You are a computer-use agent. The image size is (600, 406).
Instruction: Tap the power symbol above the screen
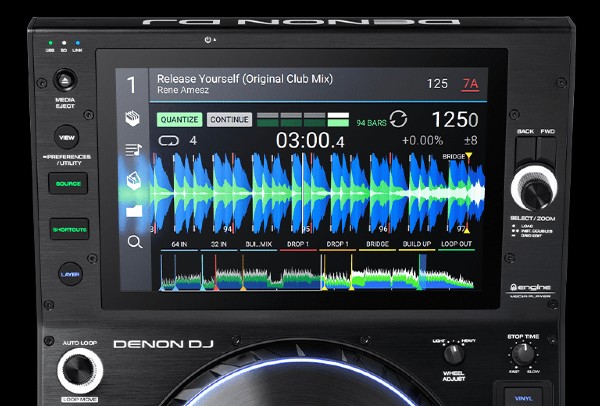(208, 40)
